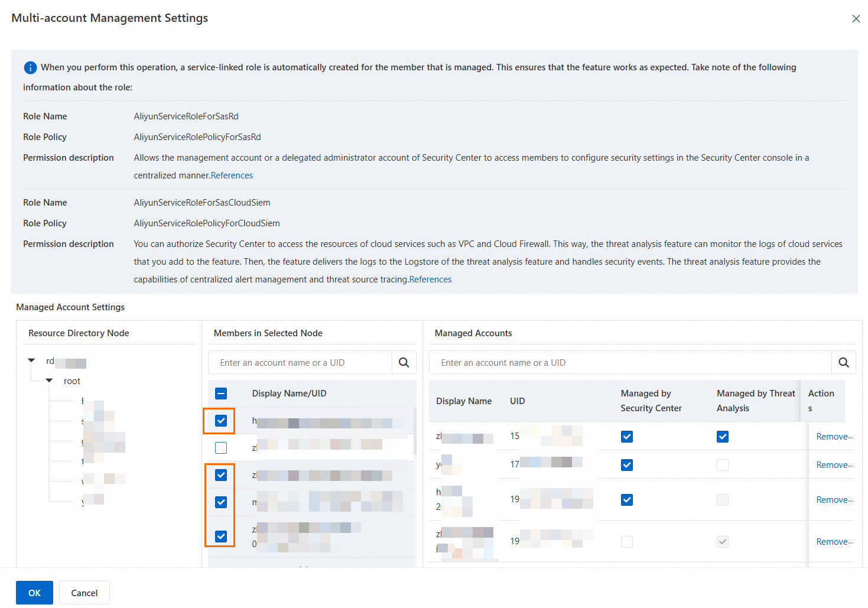868x608 pixels.
Task: Collapse the rd resource directory node
Action: 32,360
